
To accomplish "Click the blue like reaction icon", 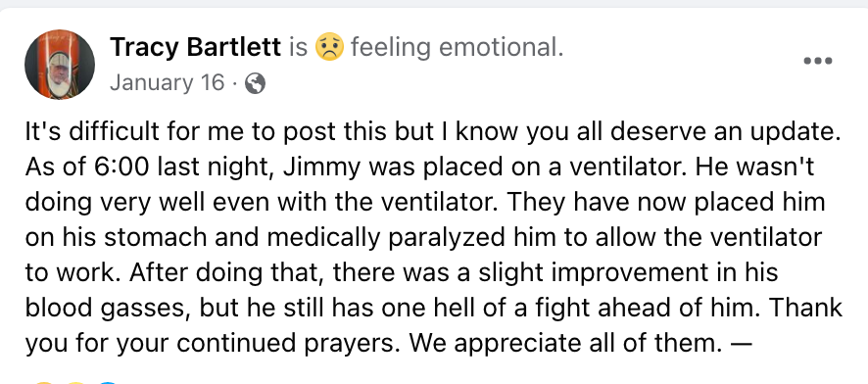I will [x=109, y=382].
